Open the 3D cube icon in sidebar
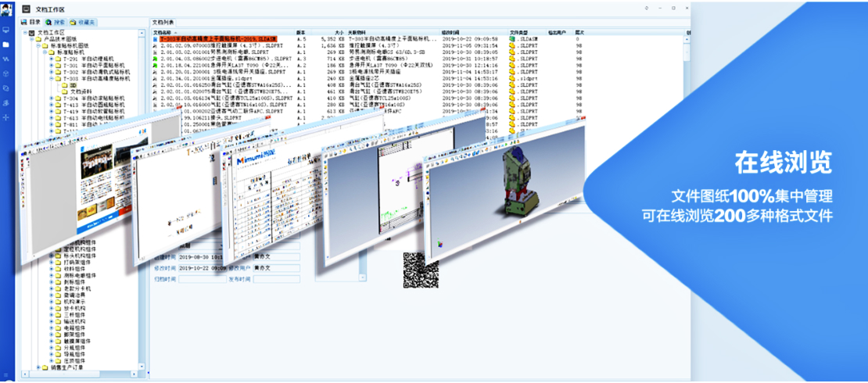Screen dimensions: 868x383 pos(6,73)
